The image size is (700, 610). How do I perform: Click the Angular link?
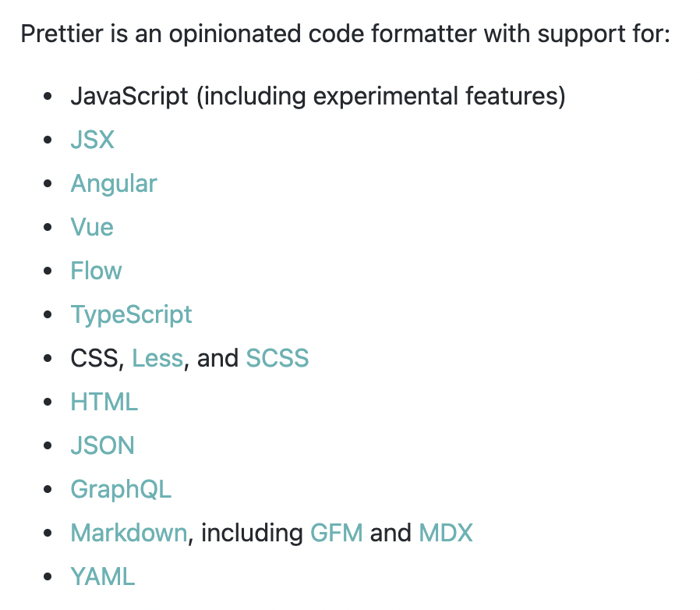tap(114, 184)
